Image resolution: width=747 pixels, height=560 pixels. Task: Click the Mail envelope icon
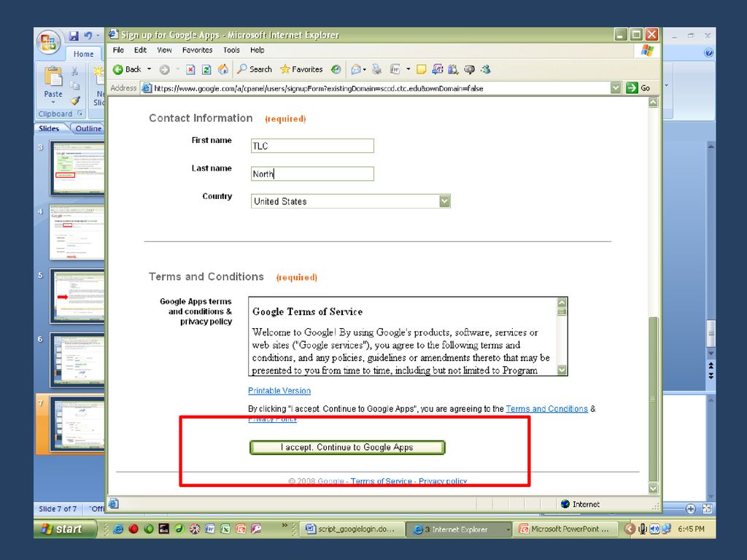[355, 69]
